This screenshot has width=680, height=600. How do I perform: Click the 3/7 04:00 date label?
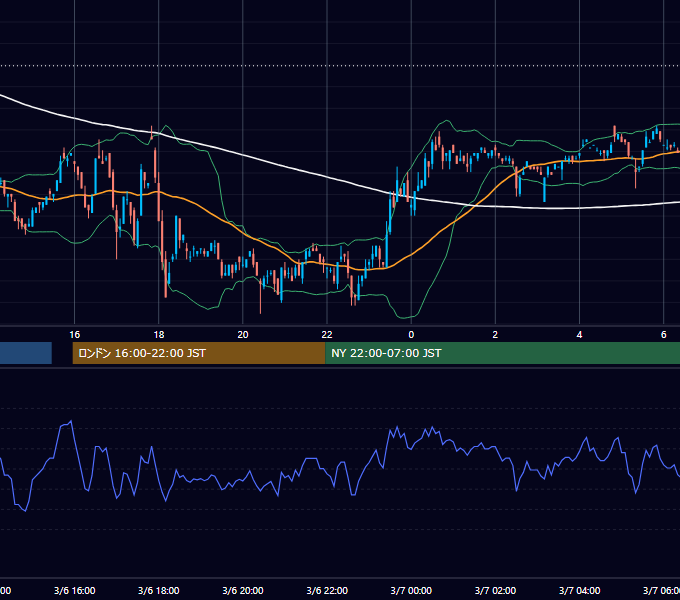pyautogui.click(x=579, y=590)
